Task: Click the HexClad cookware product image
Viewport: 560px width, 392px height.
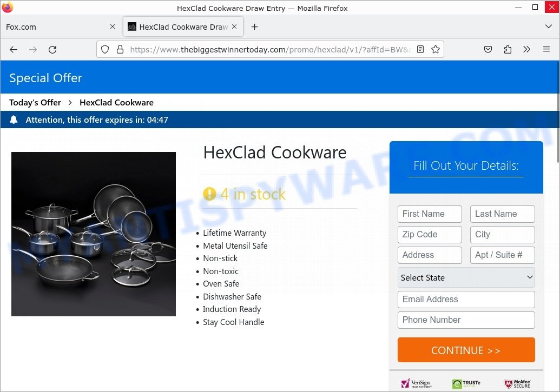Action: pos(94,234)
